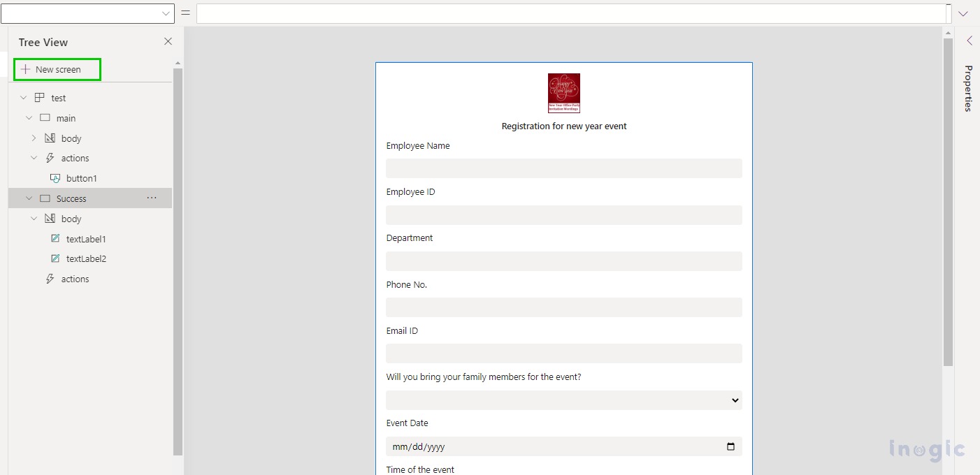
Task: Expand the formula bar chevron
Action: [x=963, y=13]
